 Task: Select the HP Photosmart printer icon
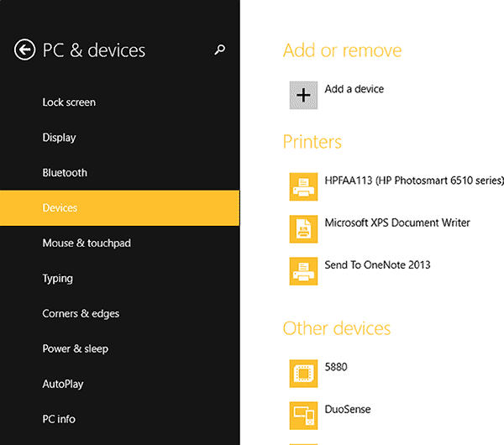tap(304, 186)
